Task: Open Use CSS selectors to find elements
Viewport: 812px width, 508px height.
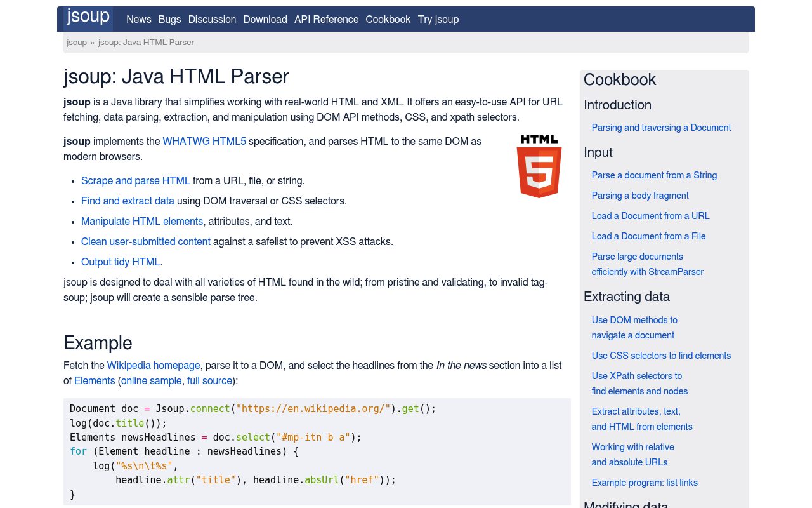Action: tap(661, 356)
